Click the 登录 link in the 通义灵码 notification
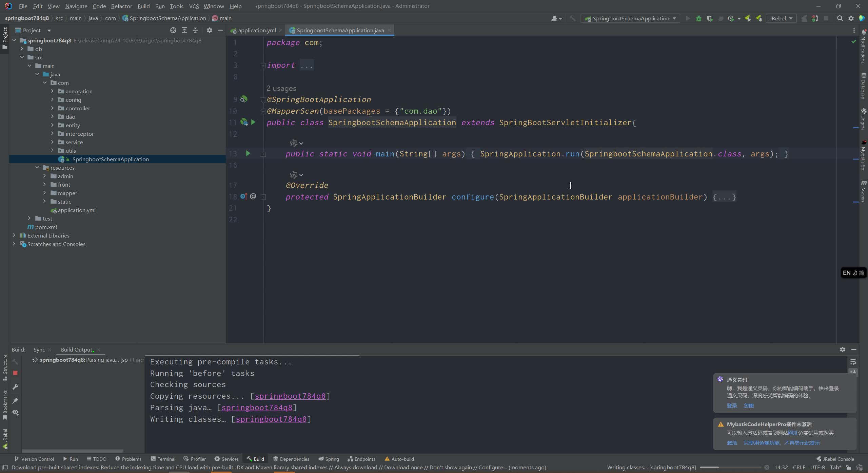The image size is (868, 473). pos(731,405)
